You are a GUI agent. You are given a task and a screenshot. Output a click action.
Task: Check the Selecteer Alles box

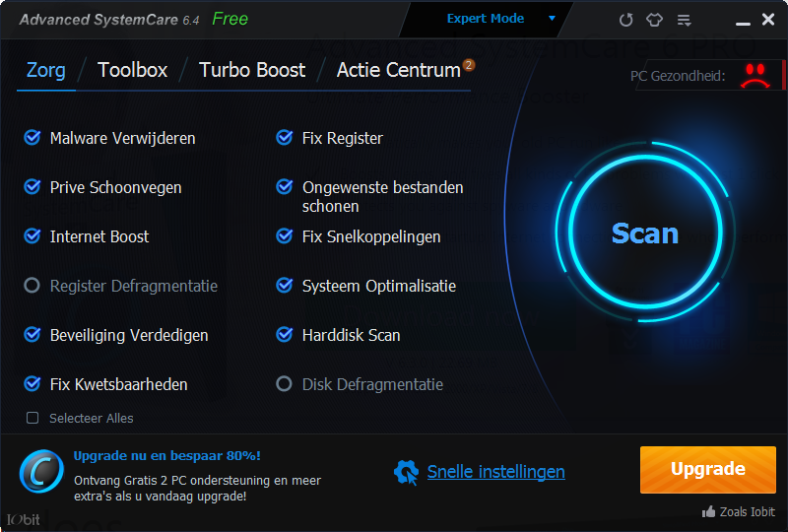[33, 418]
